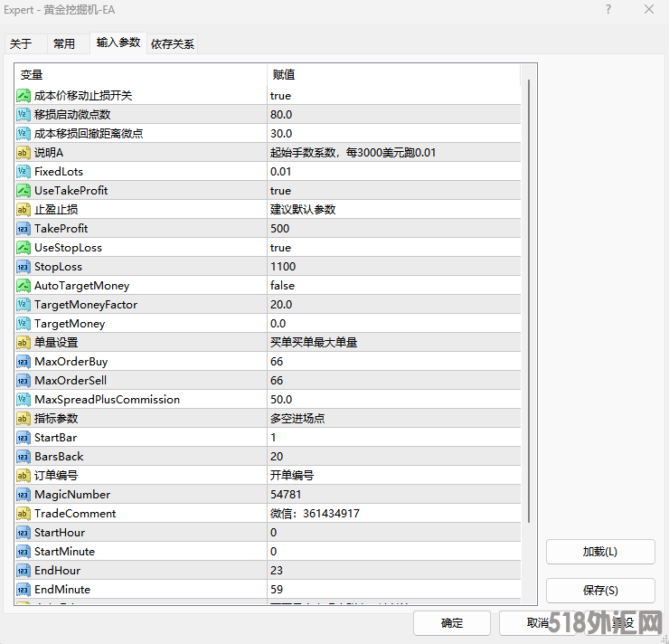Click the icon beside the TargetMoney variable

(23, 324)
